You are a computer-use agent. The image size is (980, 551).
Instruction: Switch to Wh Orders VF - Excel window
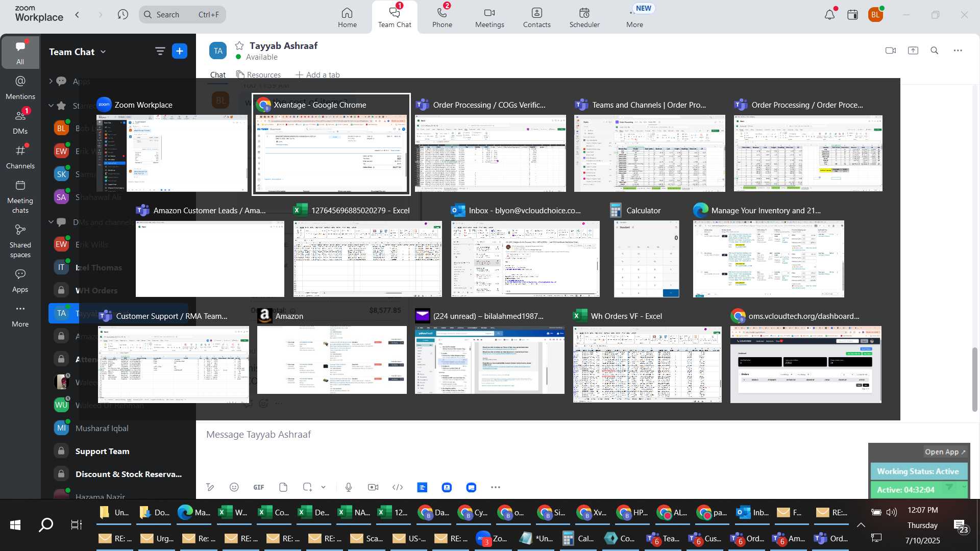click(x=647, y=356)
